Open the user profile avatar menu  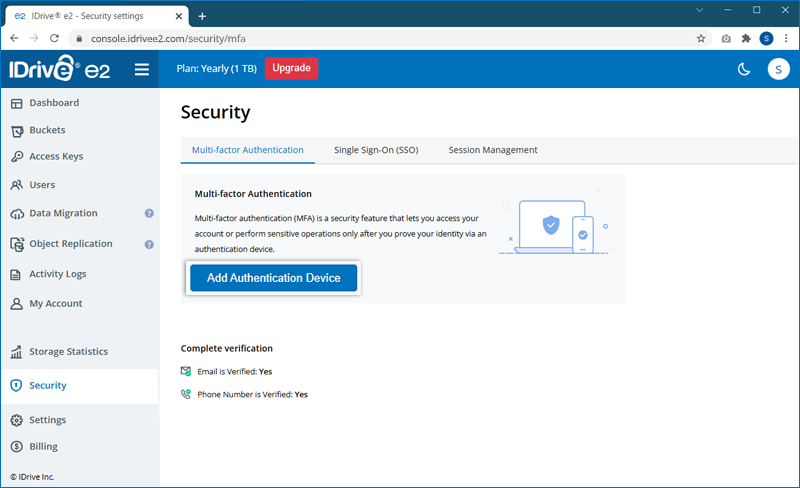click(x=778, y=69)
